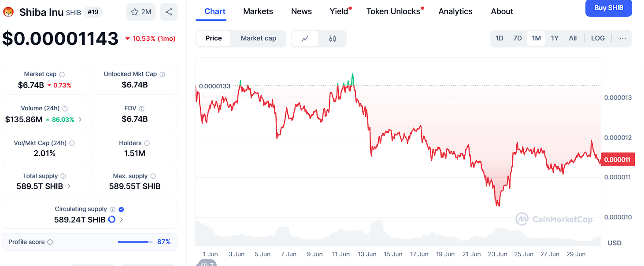Click the 2.01% Vol/Mkt Cap value
Viewport: 644px width, 266px height.
tap(44, 153)
